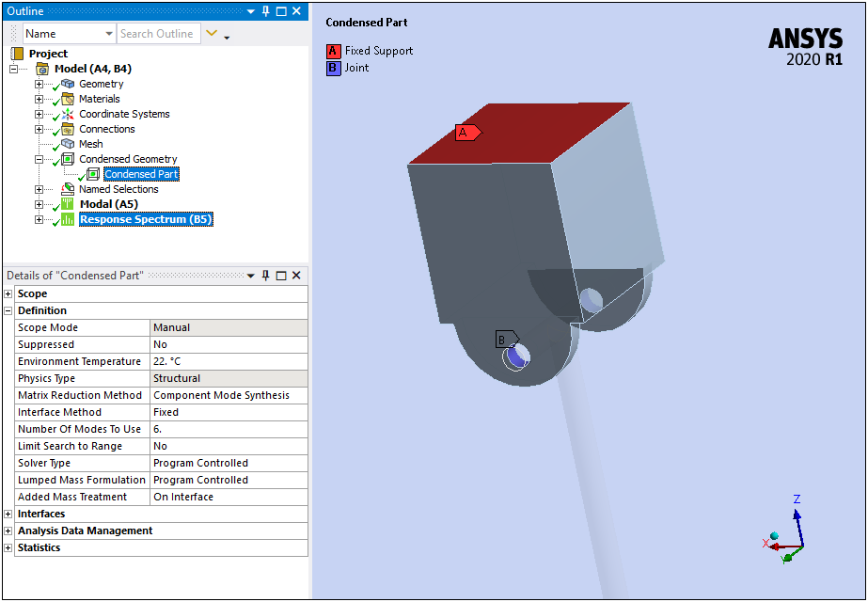Click the Materials folder icon
Screen dimensions: 868x602
(68, 99)
